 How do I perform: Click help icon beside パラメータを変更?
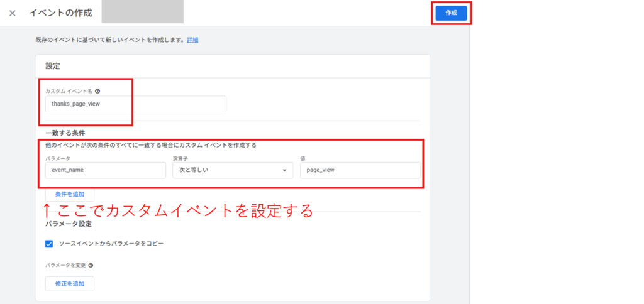point(91,266)
